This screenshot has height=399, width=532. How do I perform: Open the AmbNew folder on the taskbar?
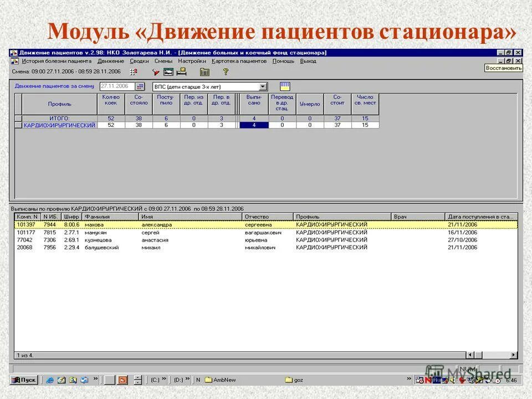[x=224, y=380]
